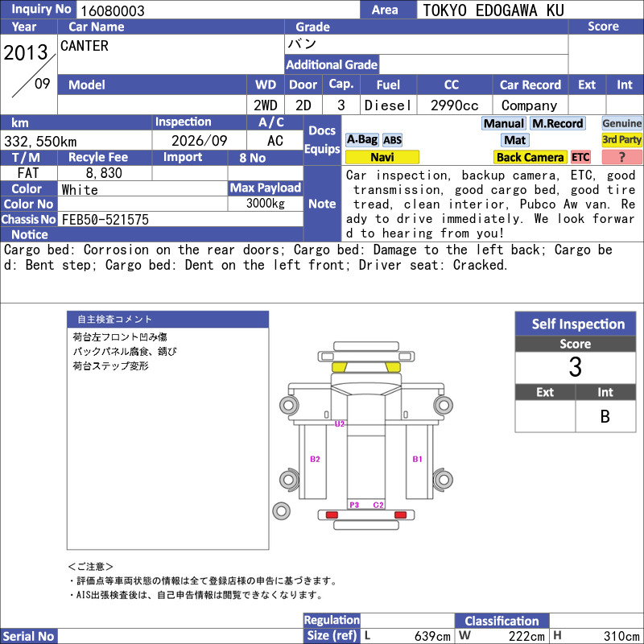Select the M.Record document badge

click(x=557, y=123)
